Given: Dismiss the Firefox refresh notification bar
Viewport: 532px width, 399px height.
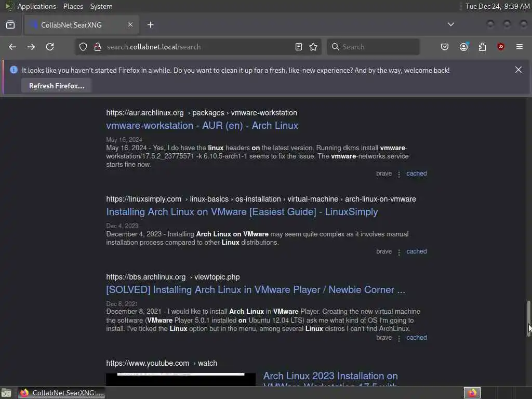Looking at the screenshot, I should tap(518, 70).
